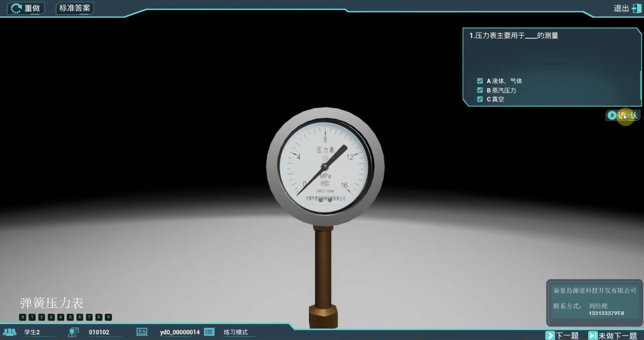Screen dimensions: 644x340
Task: Click the pressure gauge dial face
Action: pos(325,166)
